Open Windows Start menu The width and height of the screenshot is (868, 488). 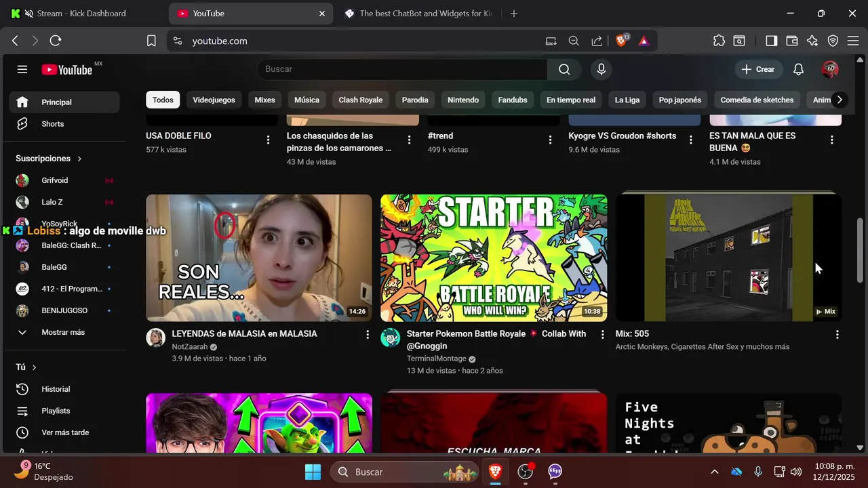point(313,472)
